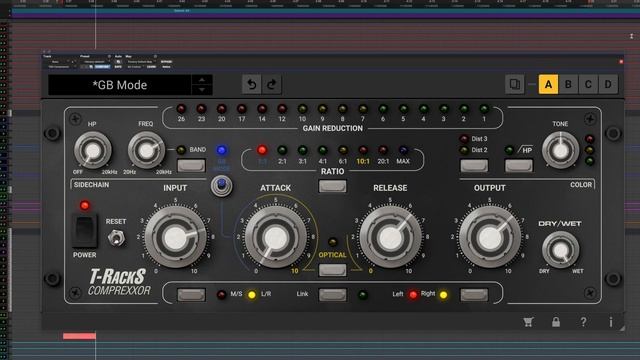Switch the distortion type with the Dist button
Viewport: 640px width, 360px height.
click(x=474, y=165)
